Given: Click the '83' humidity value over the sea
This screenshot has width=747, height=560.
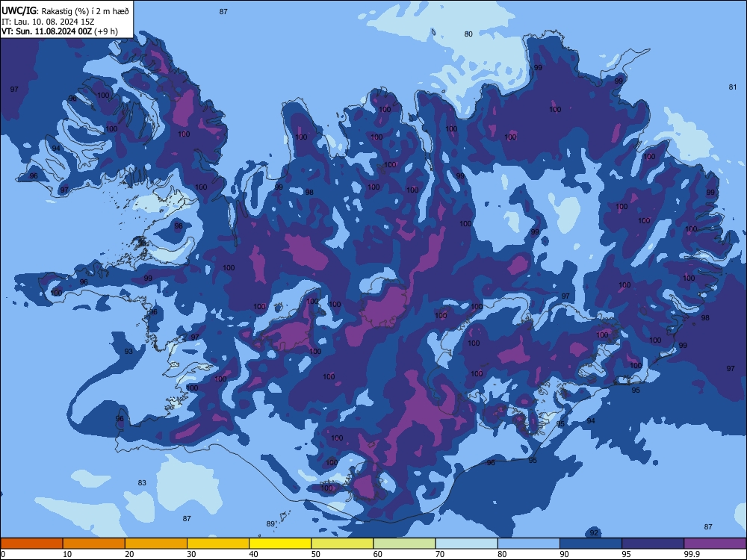Looking at the screenshot, I should point(142,482).
